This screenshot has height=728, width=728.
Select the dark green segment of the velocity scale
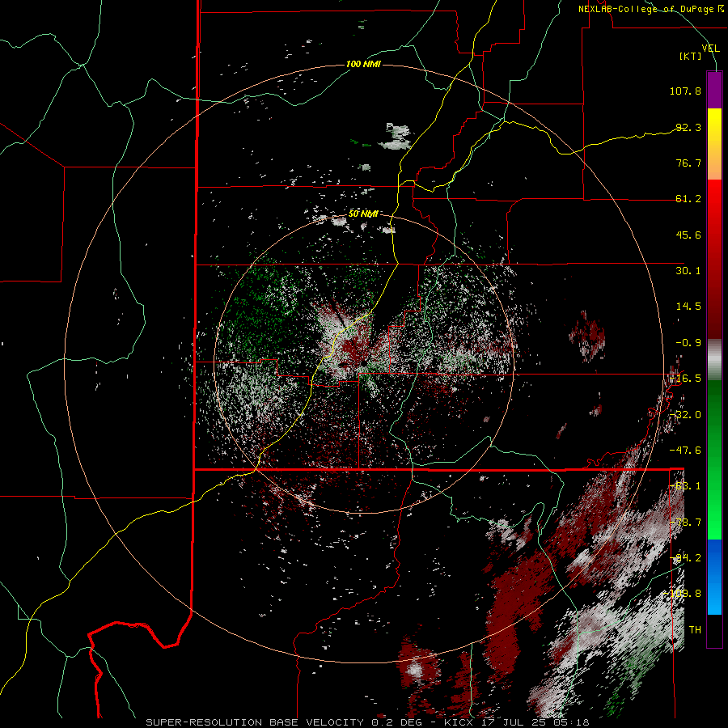click(714, 418)
